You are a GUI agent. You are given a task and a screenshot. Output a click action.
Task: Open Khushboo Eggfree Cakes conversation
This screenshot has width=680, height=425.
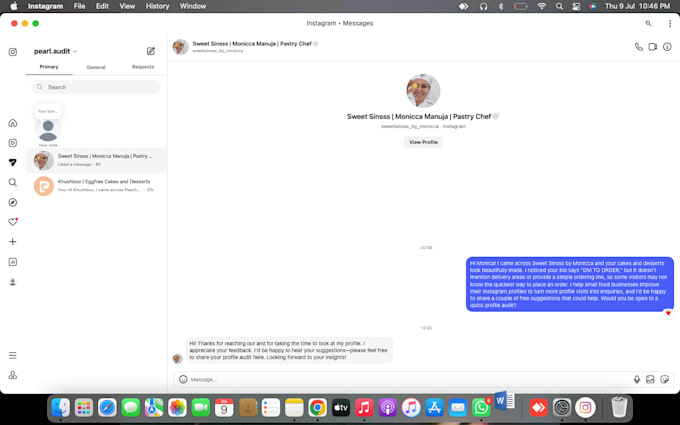click(x=96, y=186)
